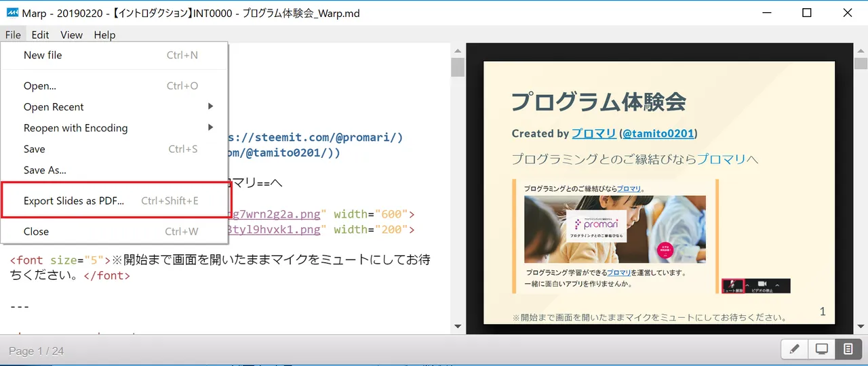The height and width of the screenshot is (366, 868).
Task: Switch to slide list view icon
Action: pos(848,350)
